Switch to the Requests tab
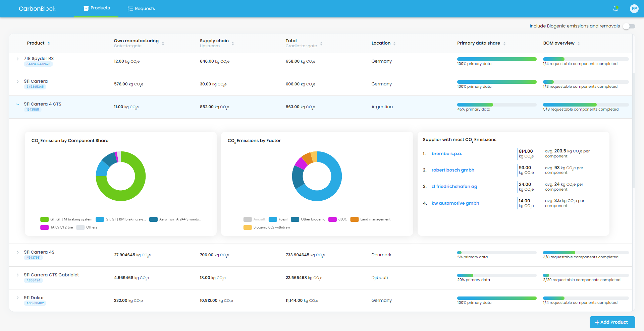Image resolution: width=644 pixels, height=331 pixels. click(141, 9)
